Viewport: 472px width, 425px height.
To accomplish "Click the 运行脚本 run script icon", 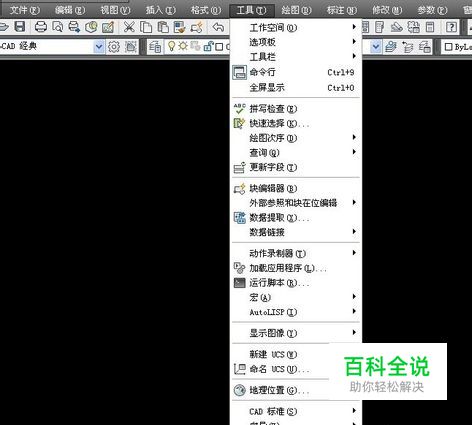I will point(239,283).
